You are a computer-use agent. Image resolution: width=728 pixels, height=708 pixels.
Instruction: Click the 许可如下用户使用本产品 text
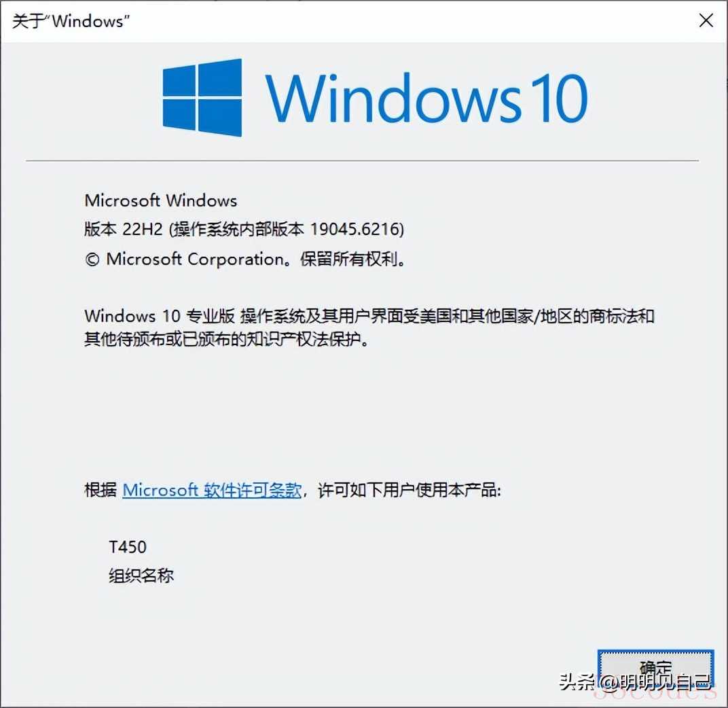coord(407,490)
